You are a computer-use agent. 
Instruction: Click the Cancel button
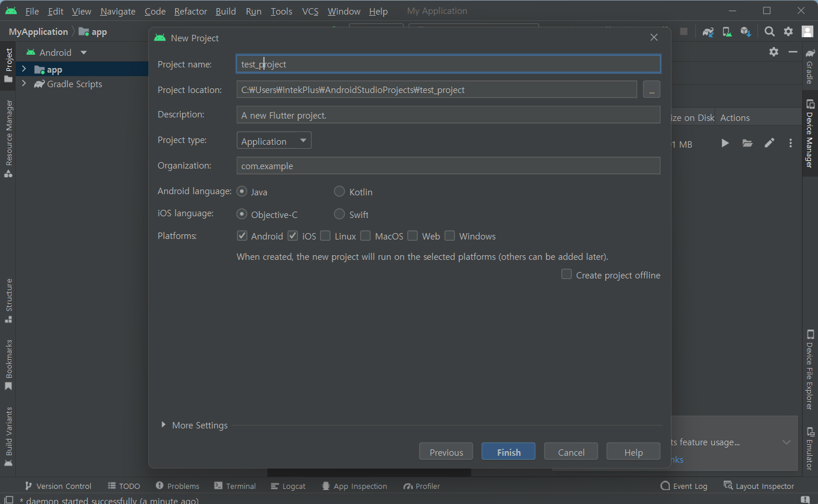571,452
